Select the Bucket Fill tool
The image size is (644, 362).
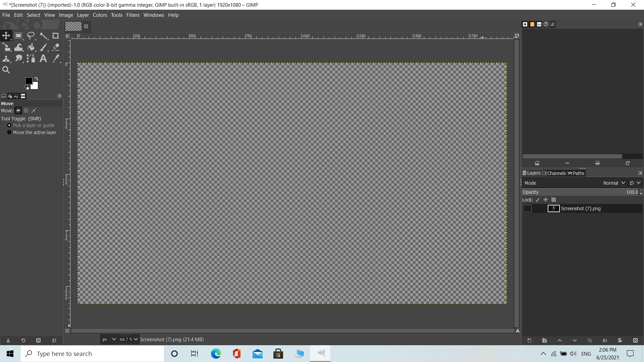pyautogui.click(x=31, y=47)
